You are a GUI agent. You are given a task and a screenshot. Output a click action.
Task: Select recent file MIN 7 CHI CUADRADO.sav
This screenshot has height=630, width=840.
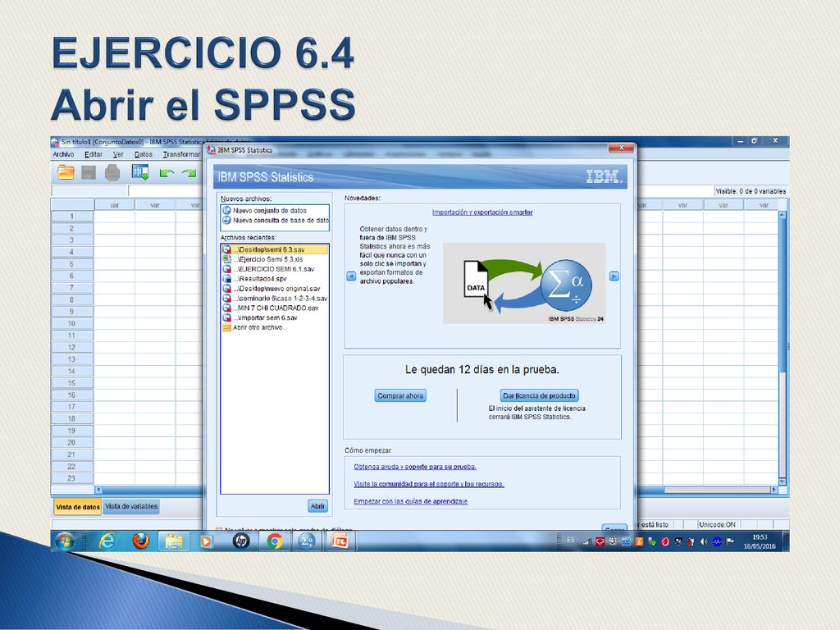point(275,308)
